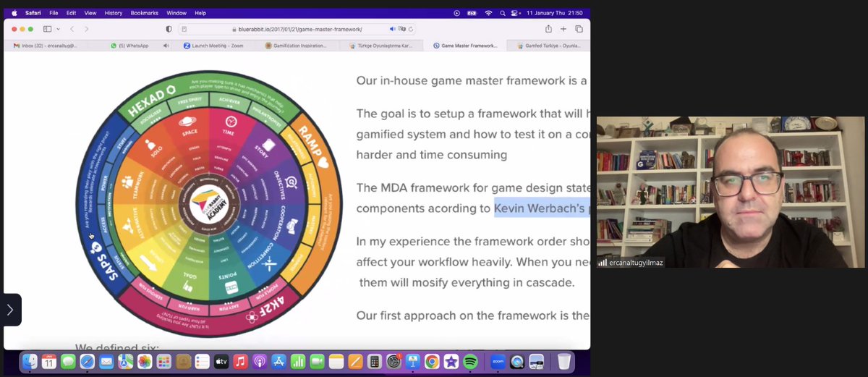This screenshot has width=868, height=377.
Task: Go back in Safari history
Action: [x=72, y=29]
